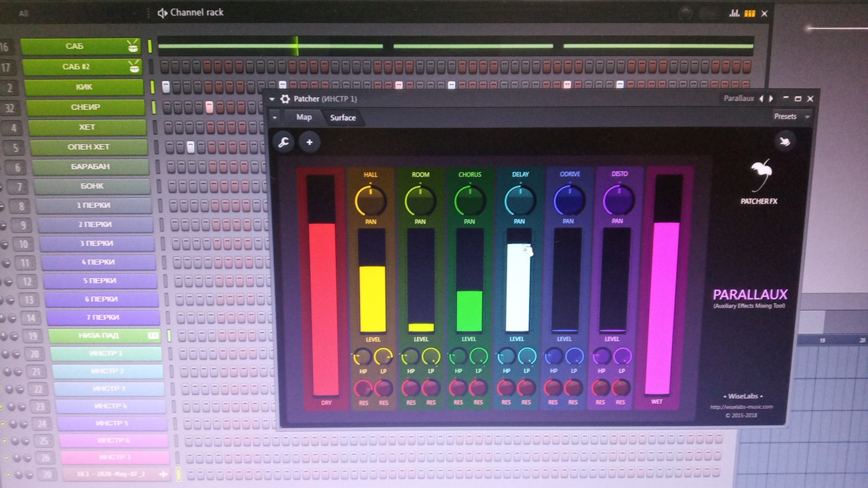This screenshot has height=488, width=868.
Task: Click the DISTO pan knob
Action: [618, 201]
